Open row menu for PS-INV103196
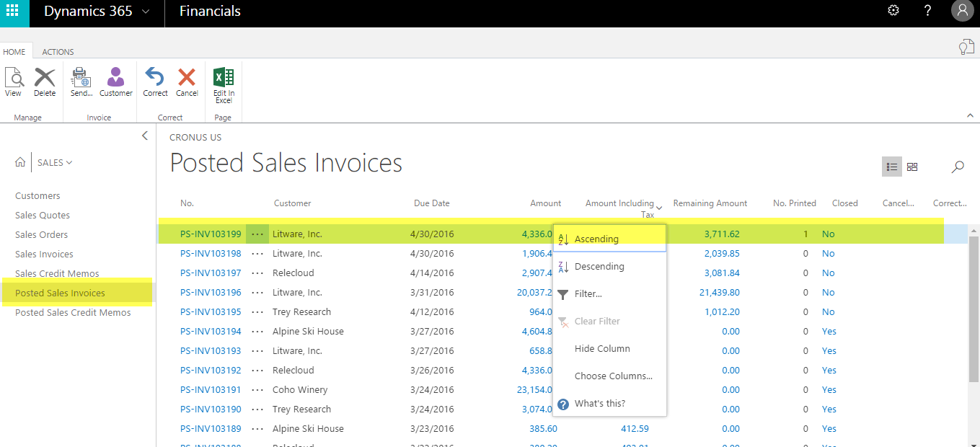 pyautogui.click(x=257, y=293)
